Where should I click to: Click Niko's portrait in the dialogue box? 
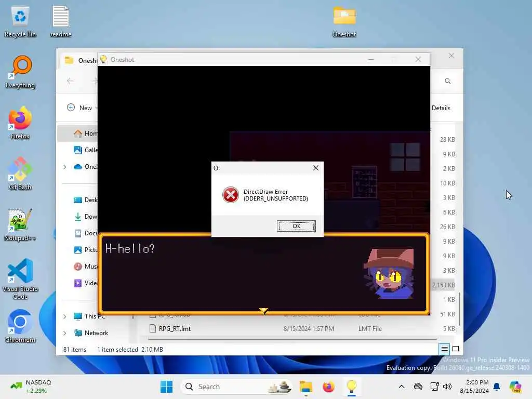tap(389, 273)
